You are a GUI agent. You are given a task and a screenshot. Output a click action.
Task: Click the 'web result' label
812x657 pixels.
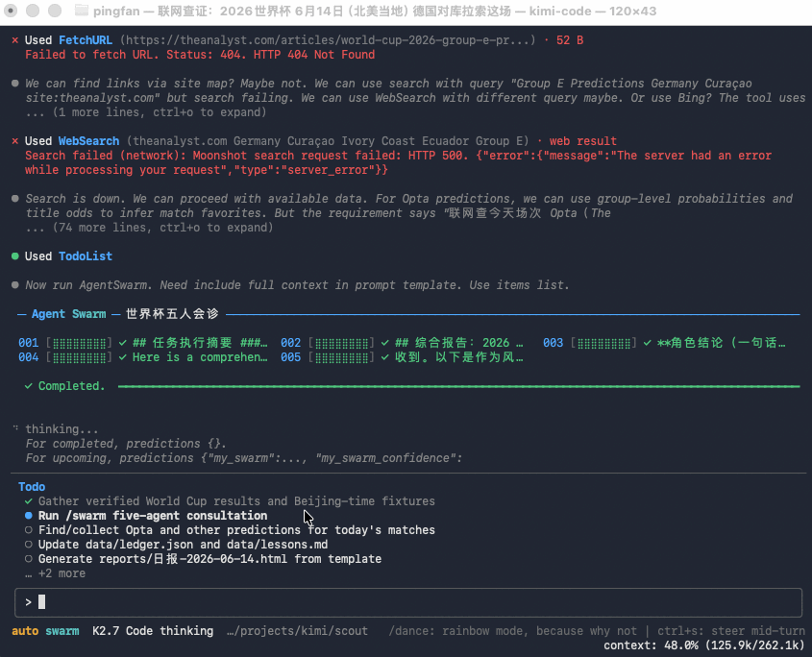[583, 141]
